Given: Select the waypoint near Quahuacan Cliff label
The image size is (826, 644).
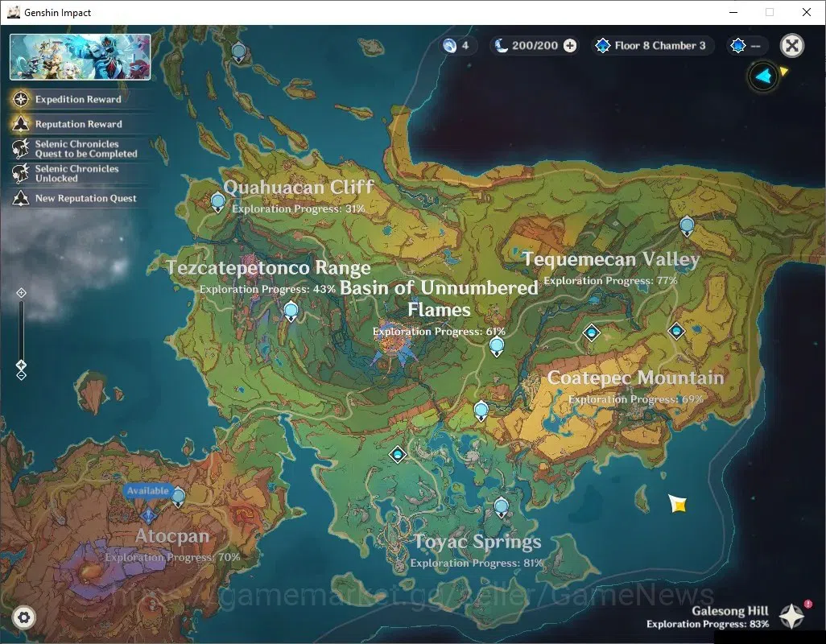Looking at the screenshot, I should tap(217, 202).
